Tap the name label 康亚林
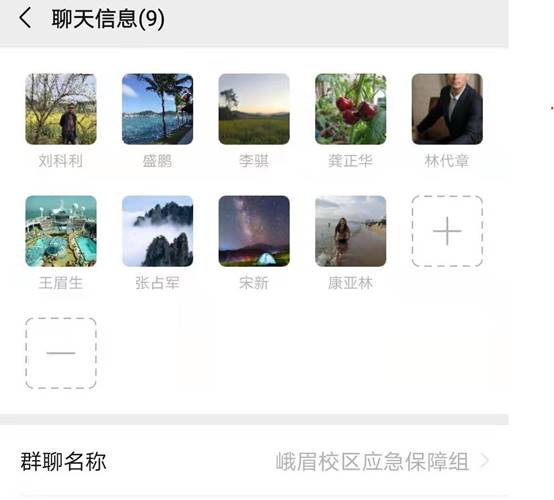This screenshot has height=500, width=554. [x=350, y=283]
